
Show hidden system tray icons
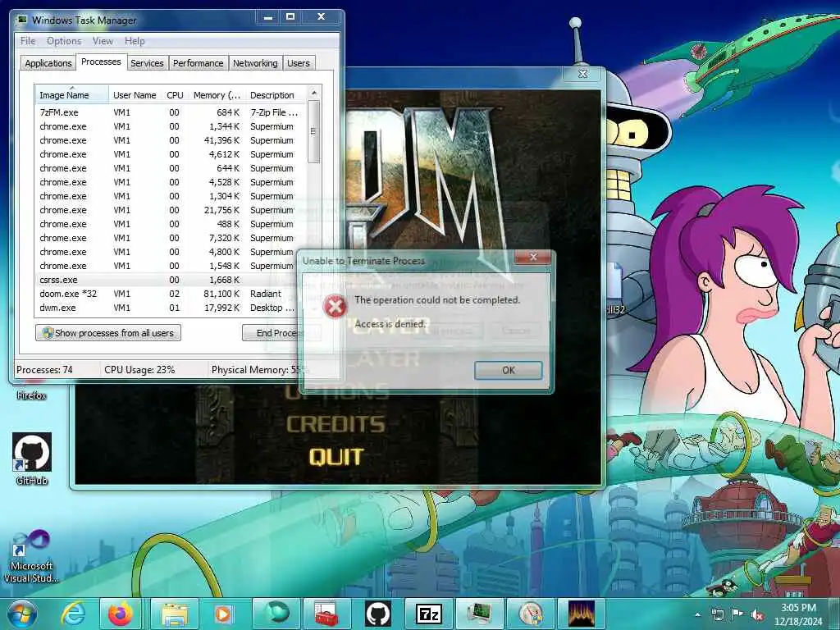[x=697, y=614]
